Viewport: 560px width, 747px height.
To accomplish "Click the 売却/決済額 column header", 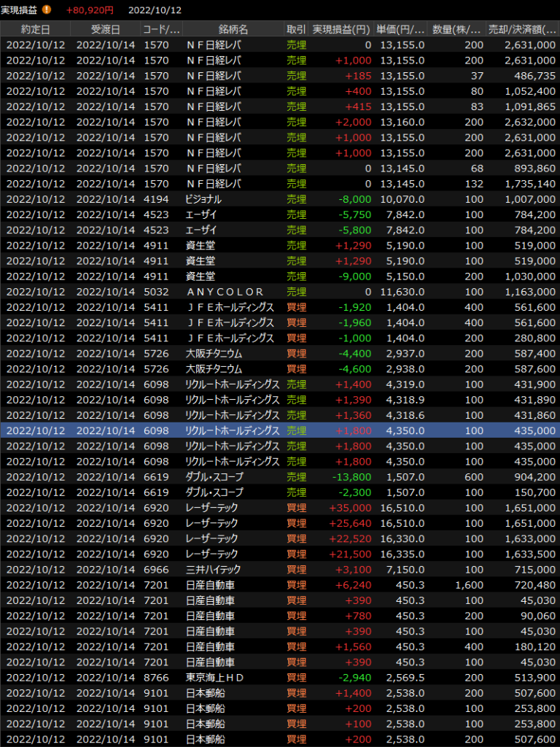I will [x=522, y=29].
